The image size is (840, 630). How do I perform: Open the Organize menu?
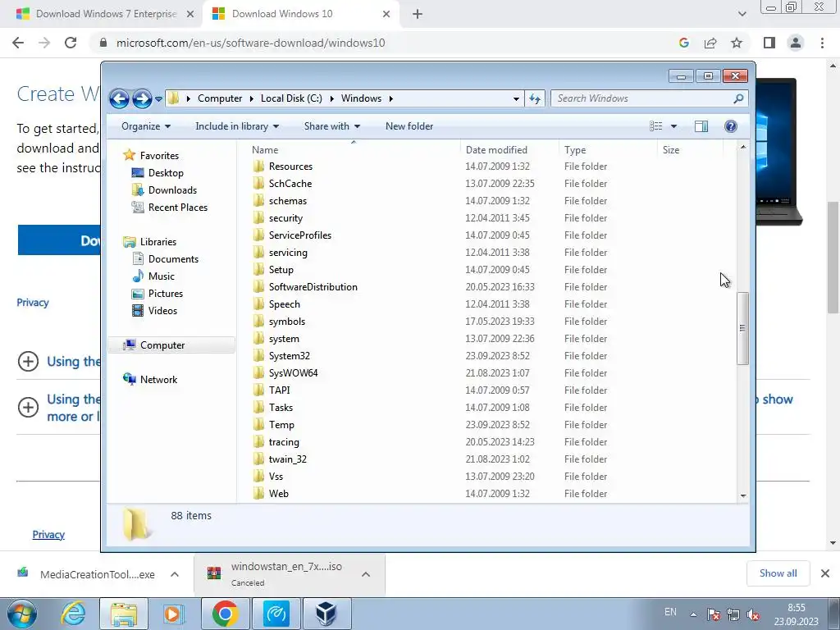click(146, 126)
